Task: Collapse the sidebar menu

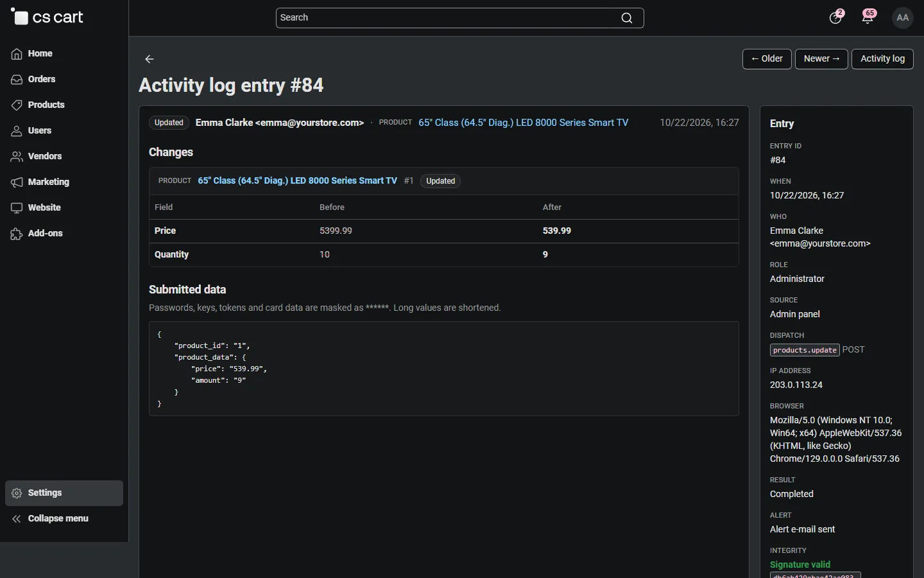Action: 64,519
